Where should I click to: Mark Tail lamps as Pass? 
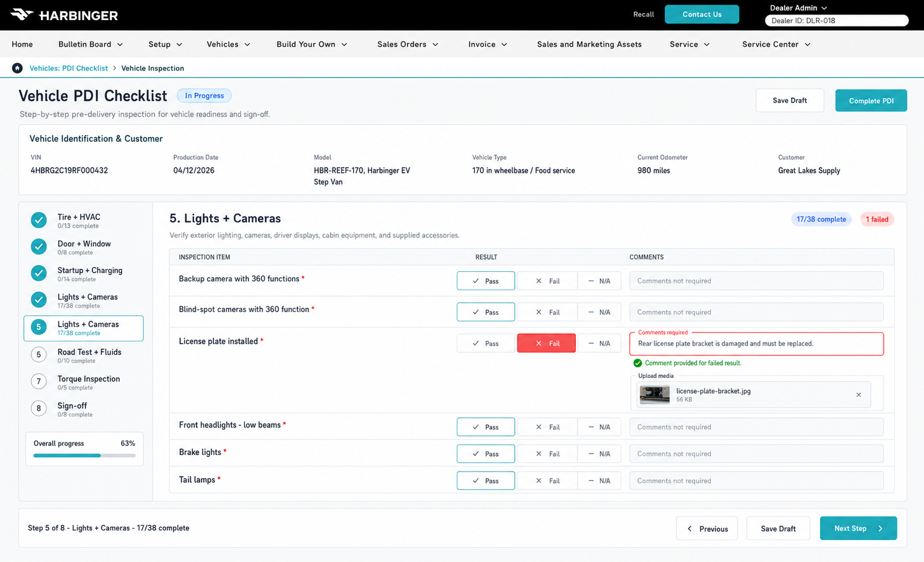click(486, 480)
